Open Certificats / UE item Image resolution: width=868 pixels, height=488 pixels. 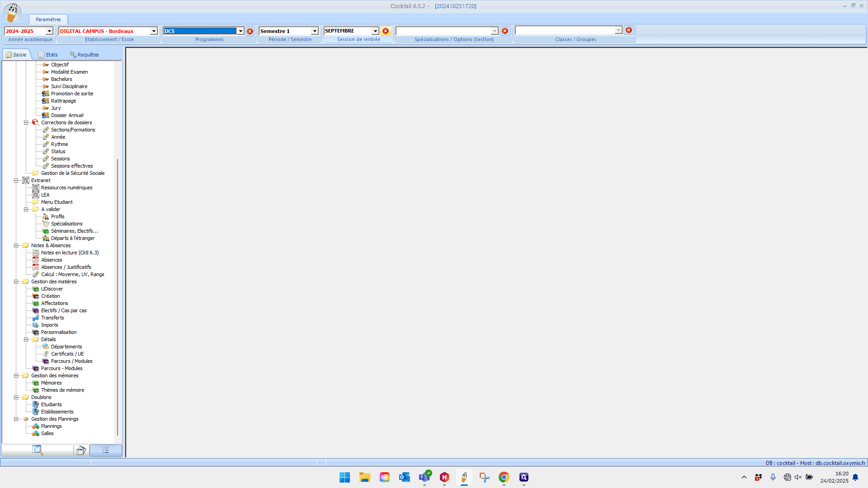[x=67, y=354]
